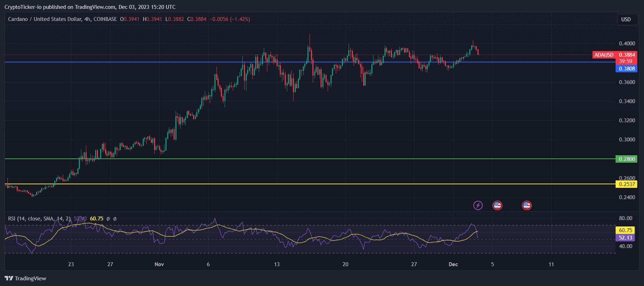Click the CryptoTicker-io published header text
Image resolution: width=644 pixels, height=286 pixels.
90,7
